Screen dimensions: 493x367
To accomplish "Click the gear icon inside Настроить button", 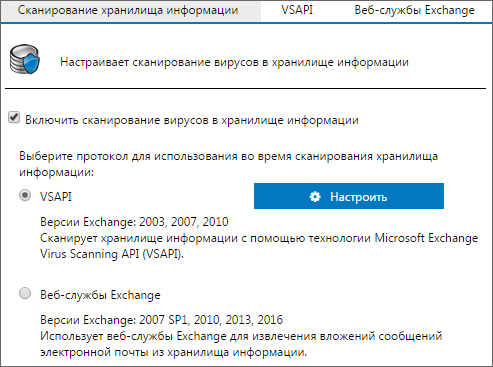I will point(315,197).
